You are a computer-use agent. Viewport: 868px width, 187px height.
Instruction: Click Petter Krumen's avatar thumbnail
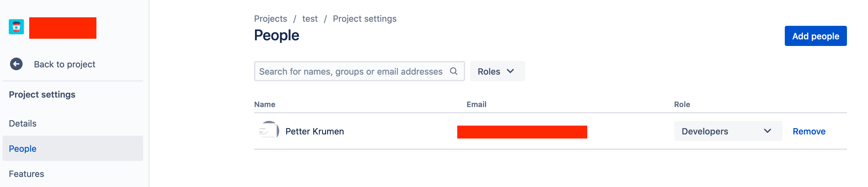[269, 131]
